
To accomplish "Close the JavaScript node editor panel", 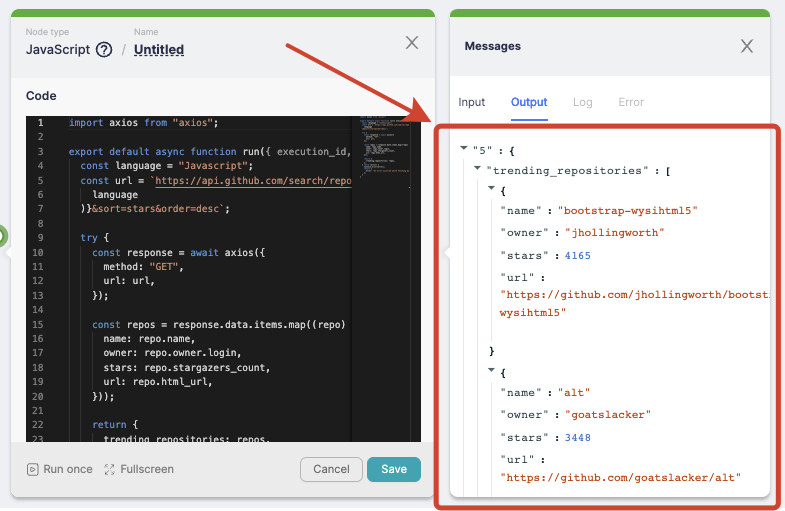I will [411, 42].
